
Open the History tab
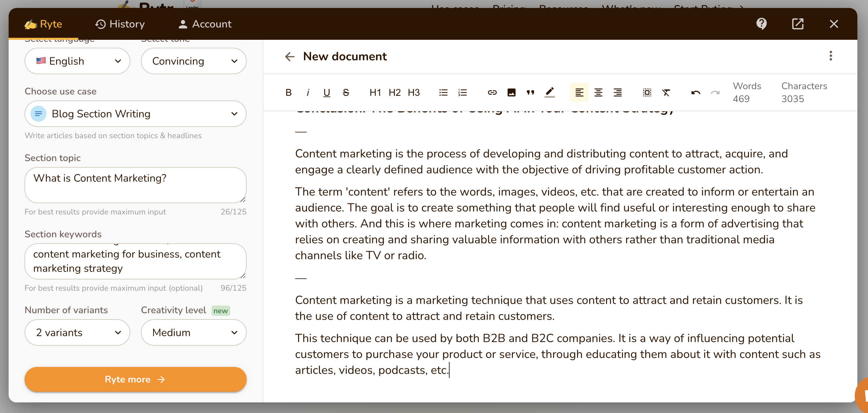coord(120,24)
